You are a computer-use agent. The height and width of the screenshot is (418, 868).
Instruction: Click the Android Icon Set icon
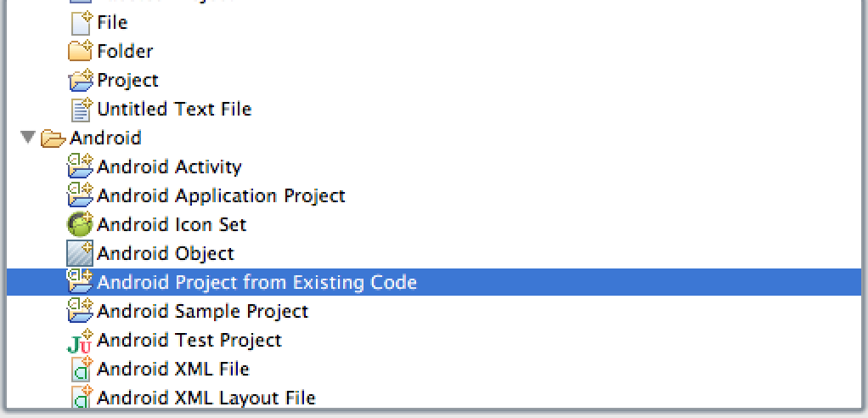(x=81, y=224)
